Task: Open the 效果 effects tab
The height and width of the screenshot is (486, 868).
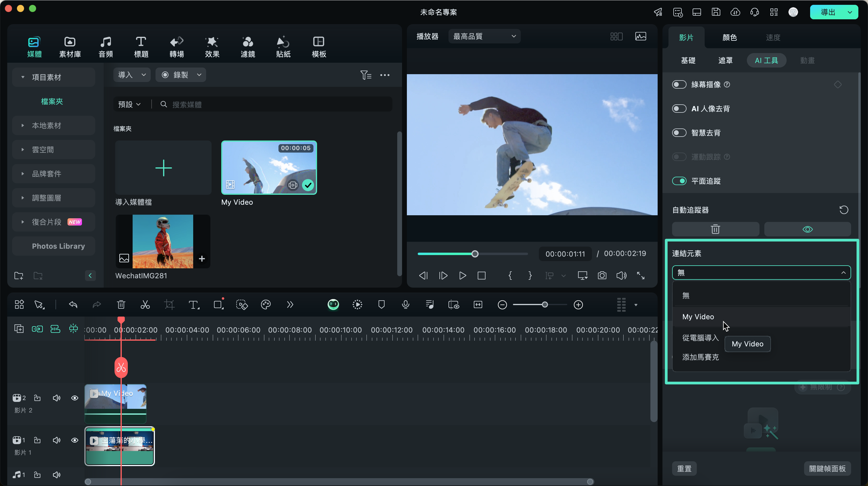Action: [212, 47]
